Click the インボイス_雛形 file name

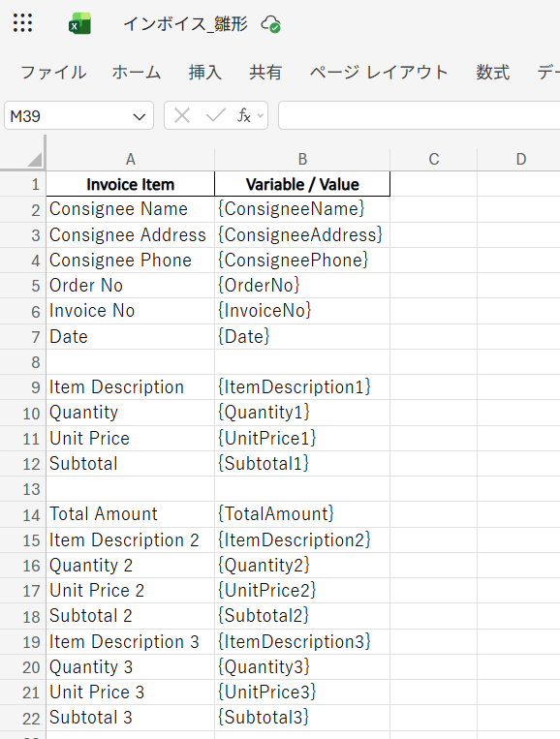click(x=185, y=23)
